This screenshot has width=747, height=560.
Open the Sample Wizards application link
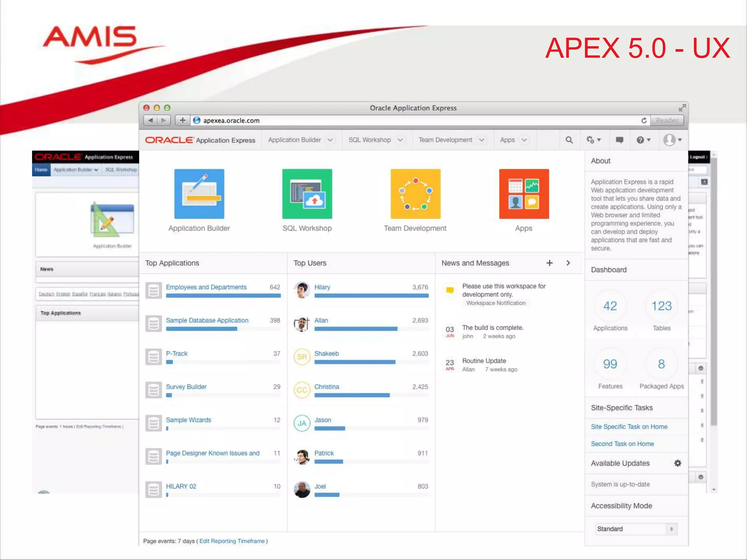(188, 420)
